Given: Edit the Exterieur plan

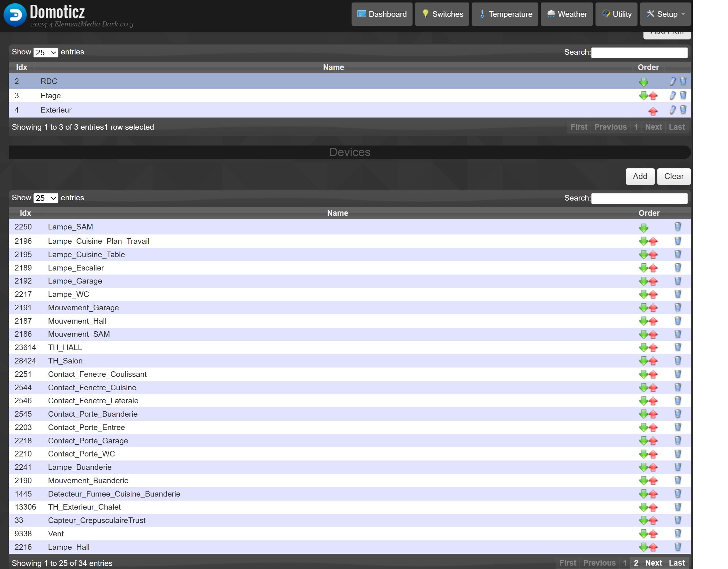Looking at the screenshot, I should [672, 110].
